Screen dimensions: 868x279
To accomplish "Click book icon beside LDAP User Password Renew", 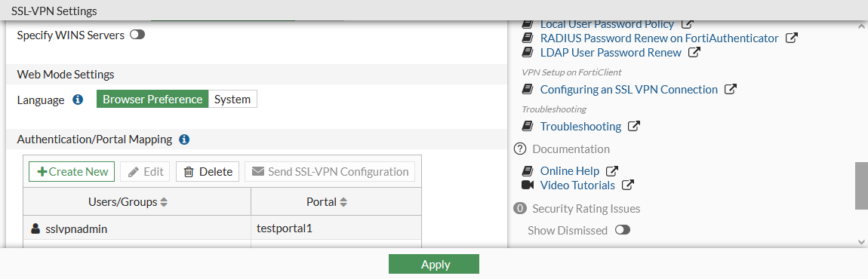I will point(528,53).
